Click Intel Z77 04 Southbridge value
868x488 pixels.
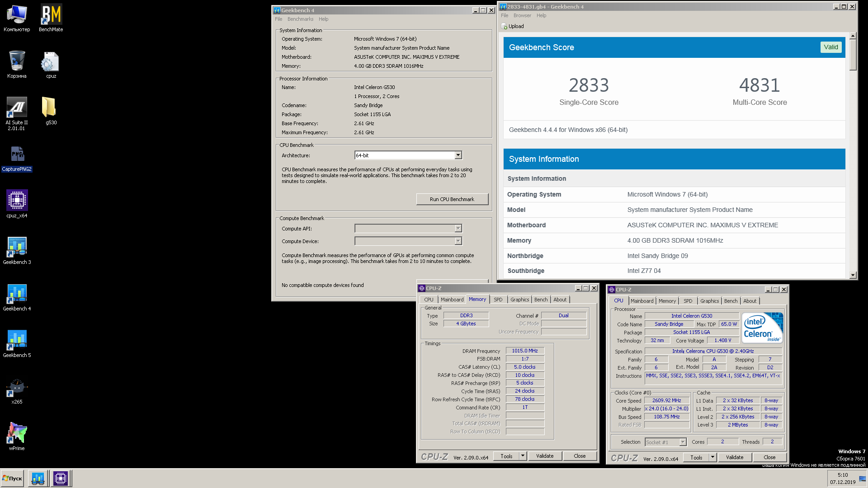click(644, 271)
